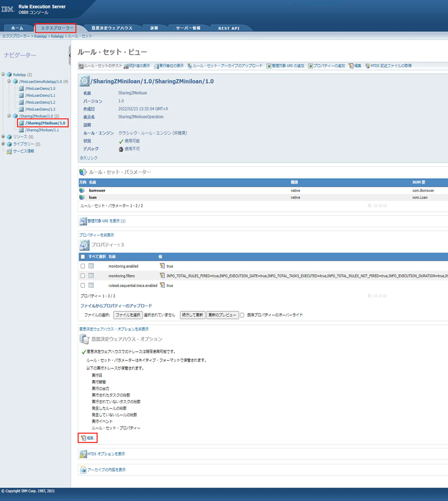Select /MiniLoanDemo/1.1 in the navigator
This screenshot has width=448, height=501.
(x=40, y=95)
